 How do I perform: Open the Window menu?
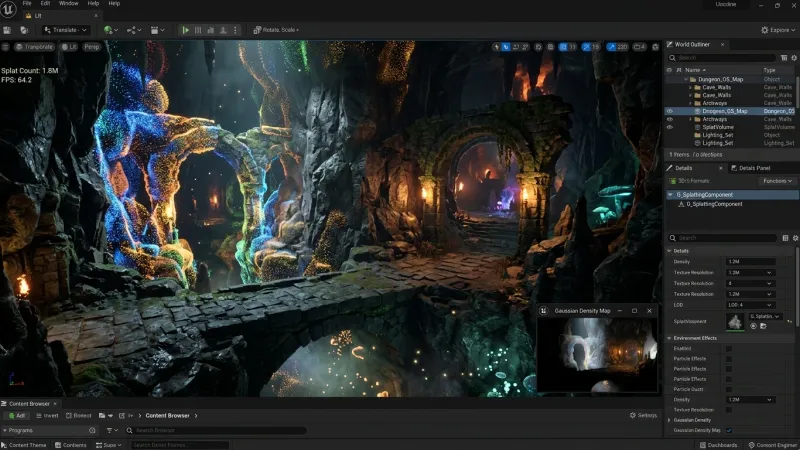68,4
